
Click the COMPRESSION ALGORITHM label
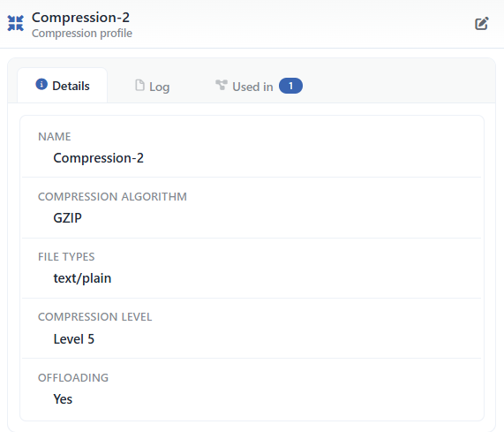tap(112, 196)
